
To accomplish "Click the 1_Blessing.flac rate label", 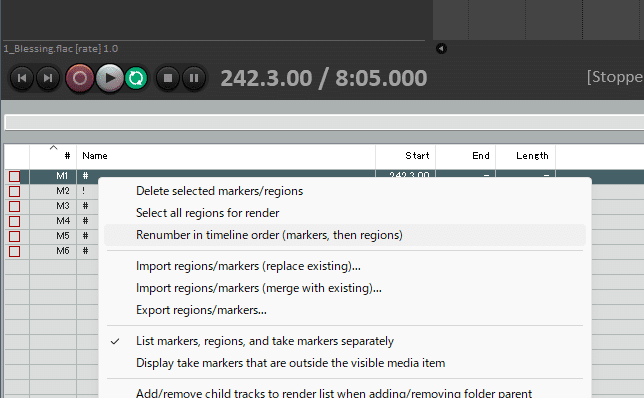I will click(x=61, y=48).
